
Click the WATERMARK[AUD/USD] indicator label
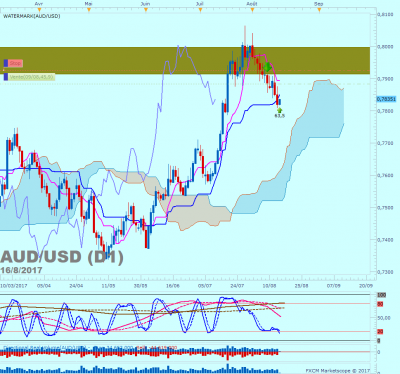[x=32, y=16]
